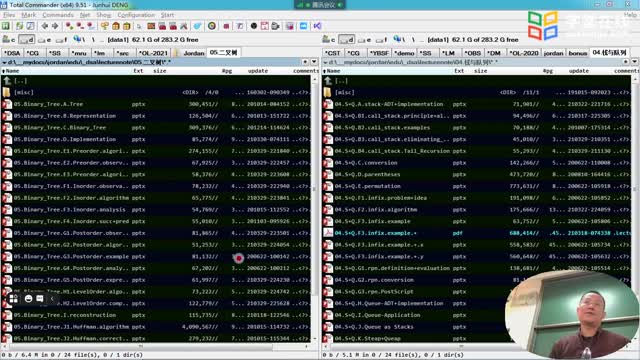Select drive e in the left panel
The width and height of the screenshot is (640, 360).
pos(44,40)
